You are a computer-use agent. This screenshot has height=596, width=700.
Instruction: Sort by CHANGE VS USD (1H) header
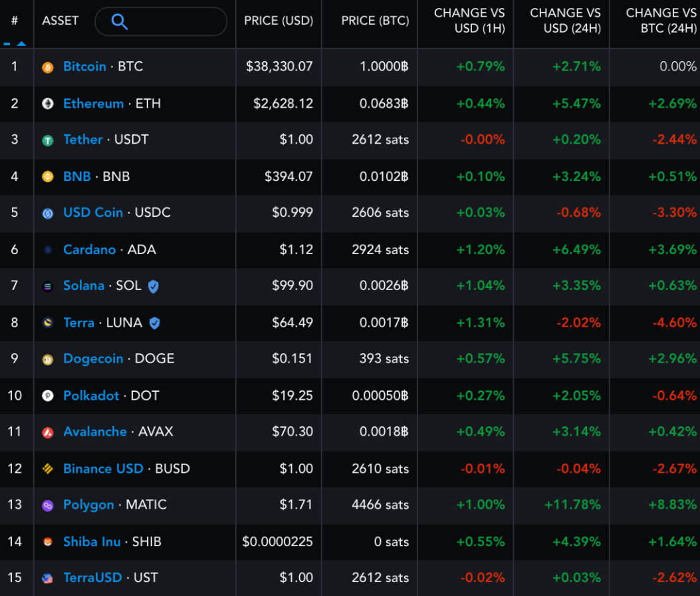(x=469, y=21)
